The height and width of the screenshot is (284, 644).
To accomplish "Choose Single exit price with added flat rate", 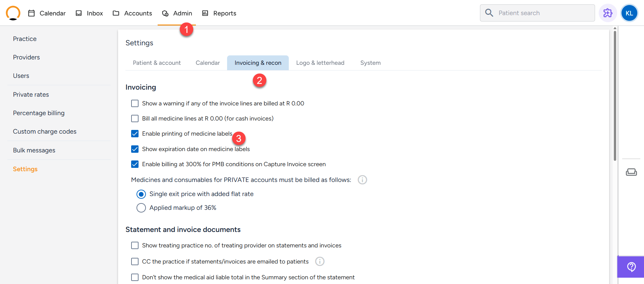I will point(141,194).
